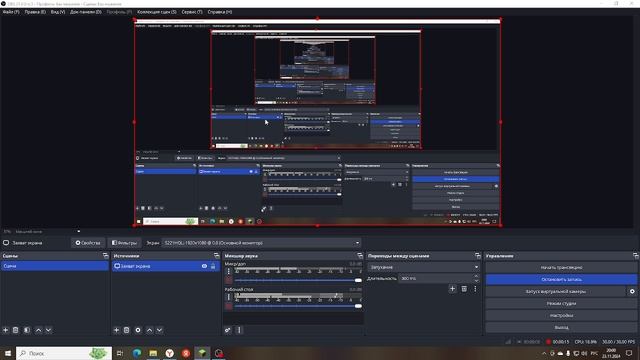Open virtual camera settings gear icon
Image resolution: width=640 pixels, height=360 pixels.
[x=632, y=291]
